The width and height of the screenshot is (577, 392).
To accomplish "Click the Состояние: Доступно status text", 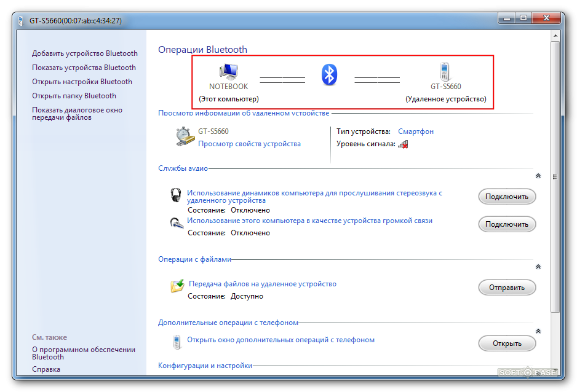I will [x=225, y=296].
